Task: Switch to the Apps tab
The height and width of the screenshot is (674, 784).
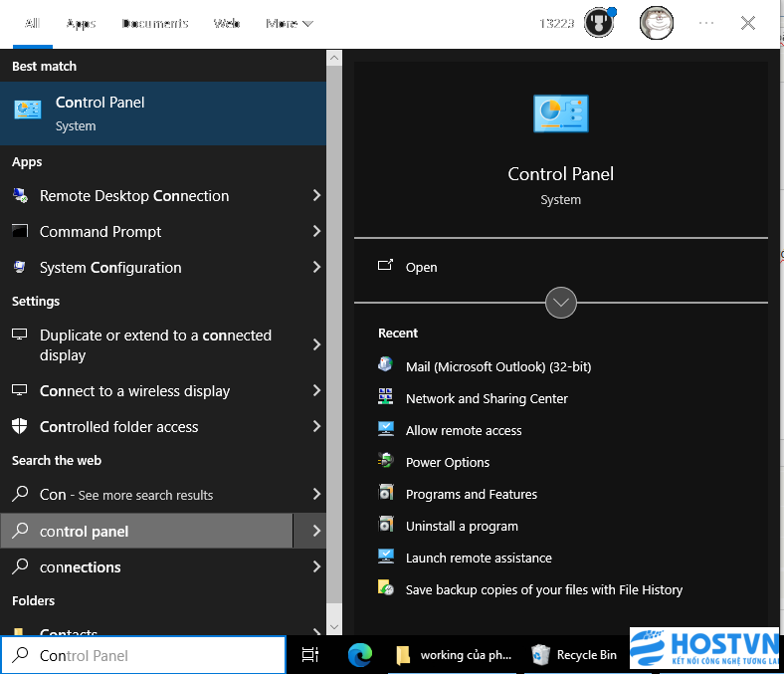Action: (x=81, y=23)
